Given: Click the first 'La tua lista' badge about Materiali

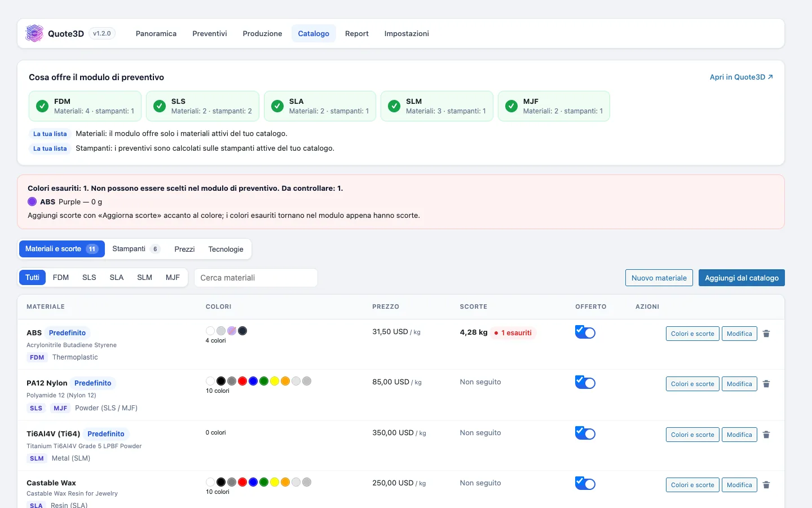Looking at the screenshot, I should [50, 134].
